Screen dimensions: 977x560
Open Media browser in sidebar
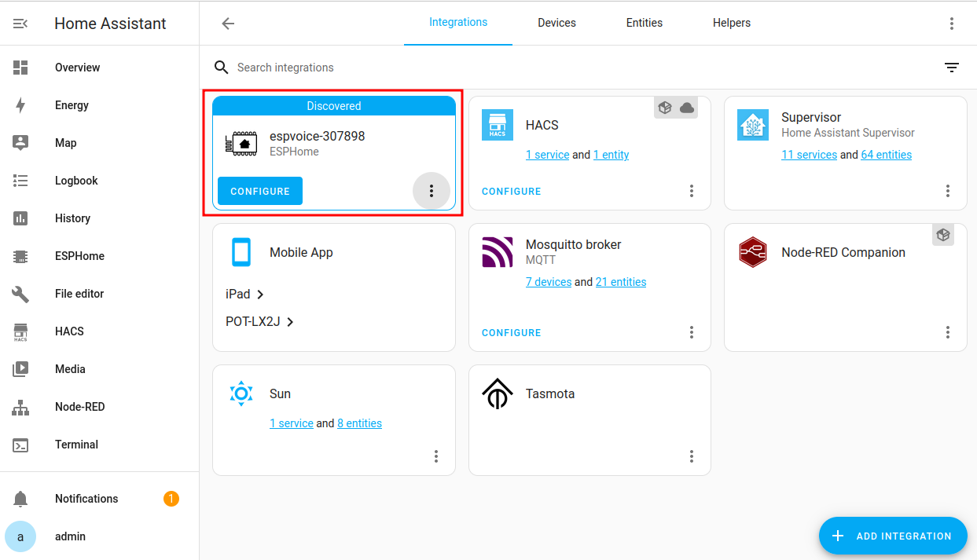click(x=99, y=369)
